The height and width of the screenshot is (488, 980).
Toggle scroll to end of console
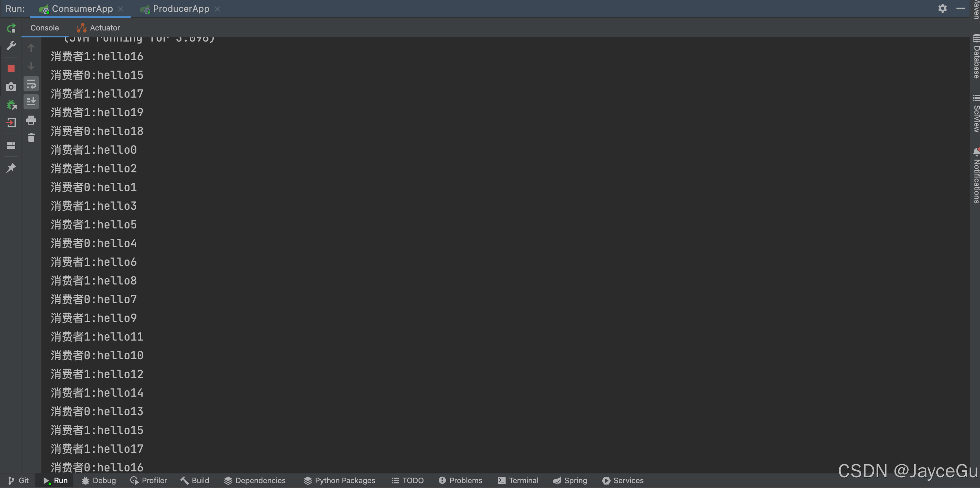[31, 102]
